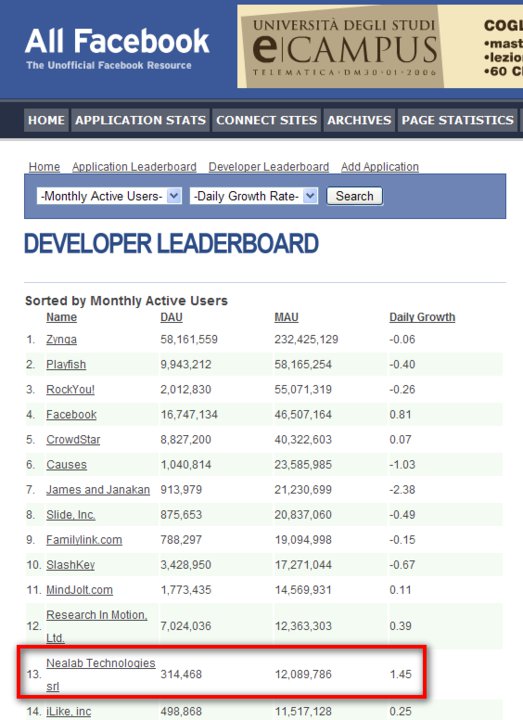The image size is (523, 720).
Task: Sort by the Name column header
Action: coord(61,317)
